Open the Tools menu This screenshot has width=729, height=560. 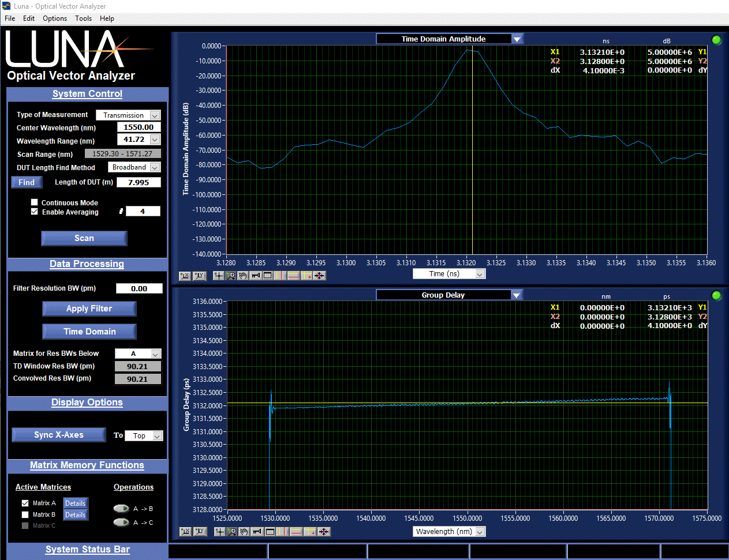[x=83, y=18]
